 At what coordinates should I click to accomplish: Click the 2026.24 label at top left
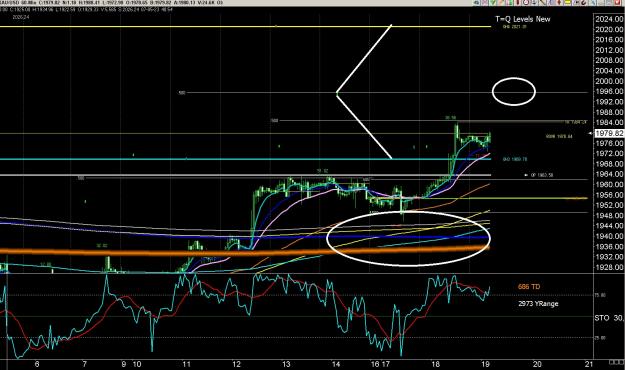coord(21,17)
